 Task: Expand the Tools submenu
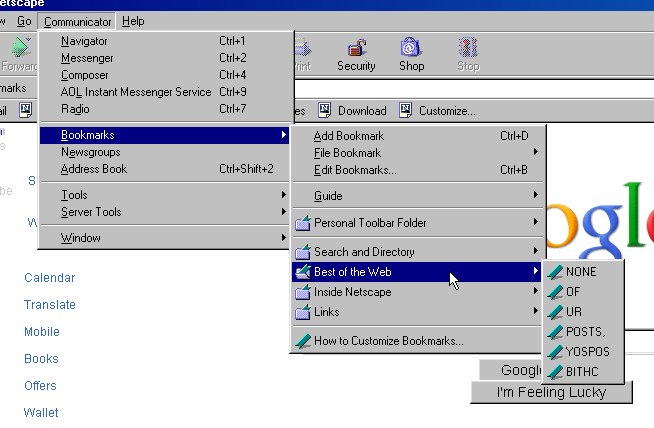pyautogui.click(x=74, y=196)
